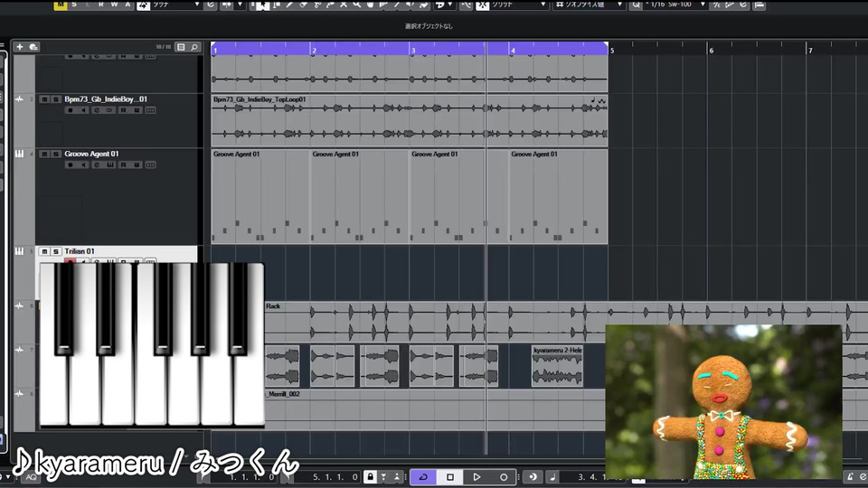Open the grid type quantize-value dropdown
The width and height of the screenshot is (868, 488).
[x=589, y=5]
